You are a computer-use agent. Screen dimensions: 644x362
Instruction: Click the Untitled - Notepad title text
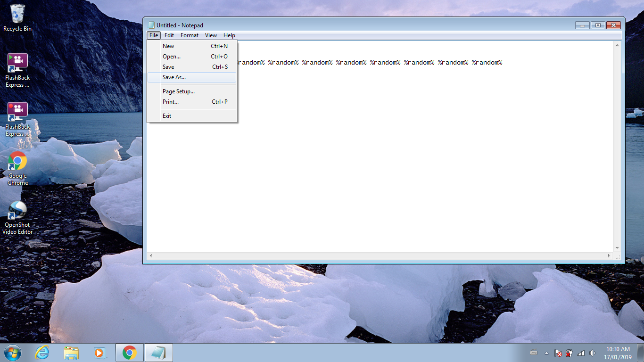point(180,25)
